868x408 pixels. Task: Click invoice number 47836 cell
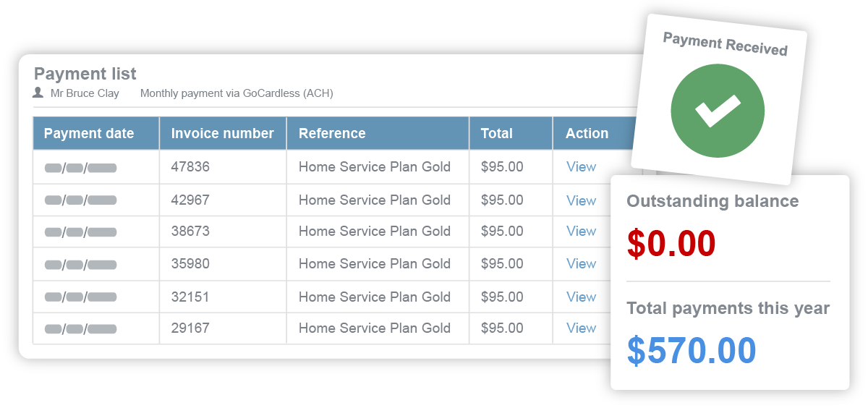click(190, 167)
